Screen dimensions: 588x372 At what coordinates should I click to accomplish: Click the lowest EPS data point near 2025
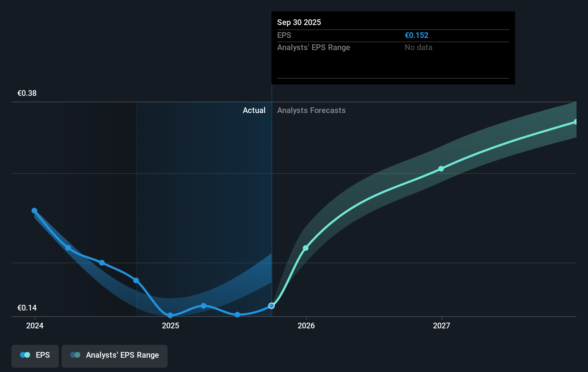pos(170,315)
